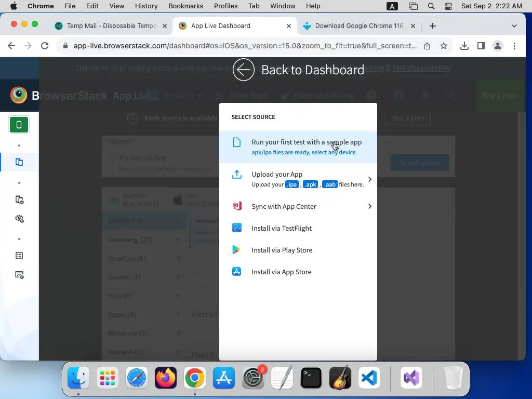Open the Apple menu

point(14,6)
